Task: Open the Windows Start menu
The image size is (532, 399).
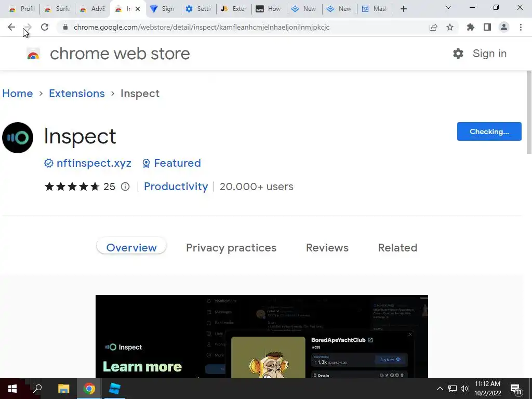Action: [x=12, y=389]
